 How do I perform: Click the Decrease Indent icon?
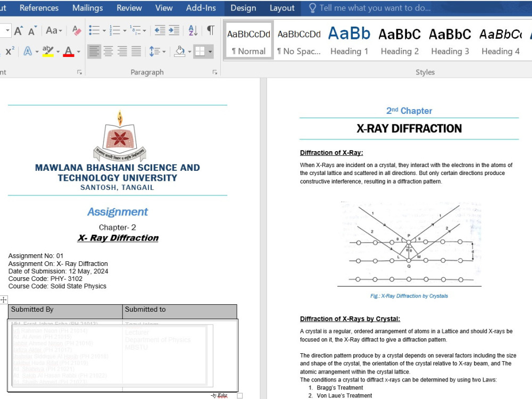(160, 30)
